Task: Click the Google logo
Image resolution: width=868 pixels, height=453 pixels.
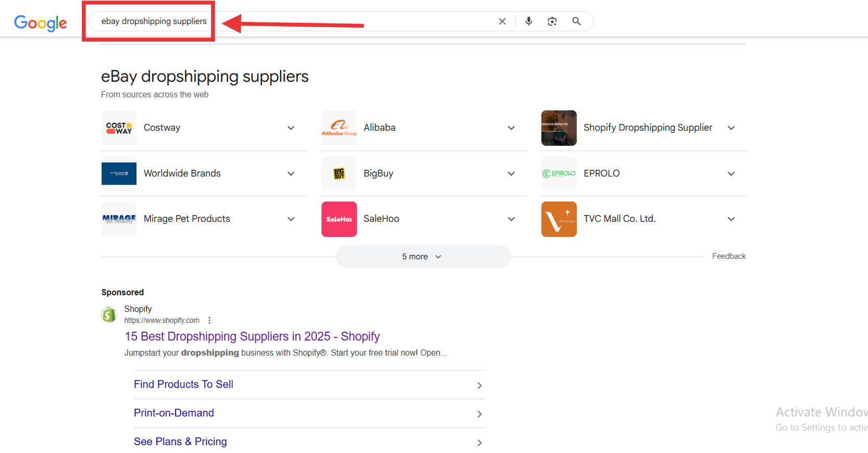Action: coord(41,22)
